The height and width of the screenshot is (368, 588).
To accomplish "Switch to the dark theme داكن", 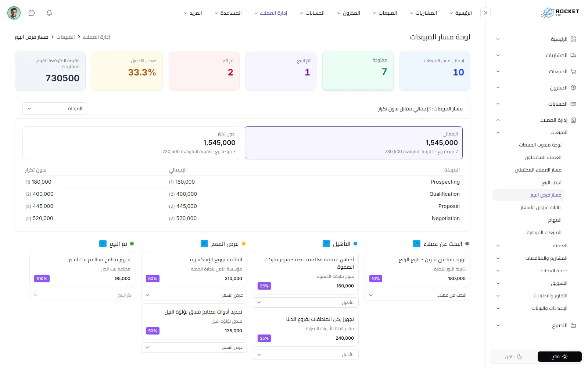I will point(514,357).
